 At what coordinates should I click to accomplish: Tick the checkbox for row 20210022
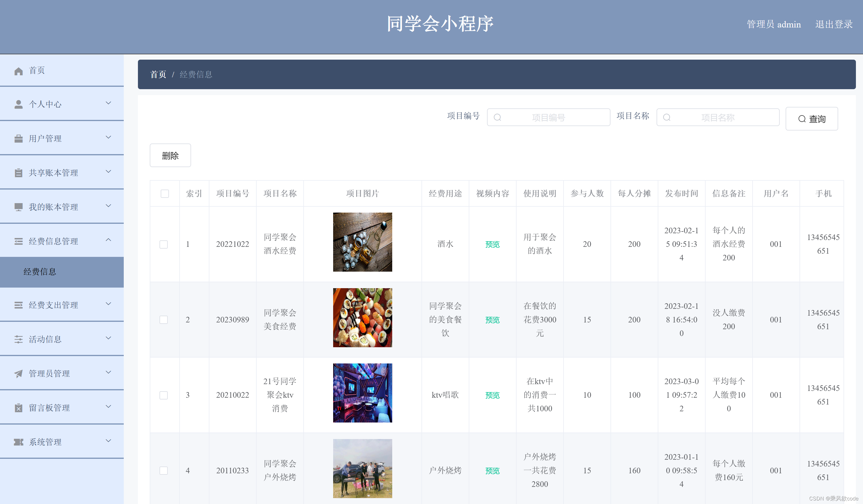click(164, 395)
